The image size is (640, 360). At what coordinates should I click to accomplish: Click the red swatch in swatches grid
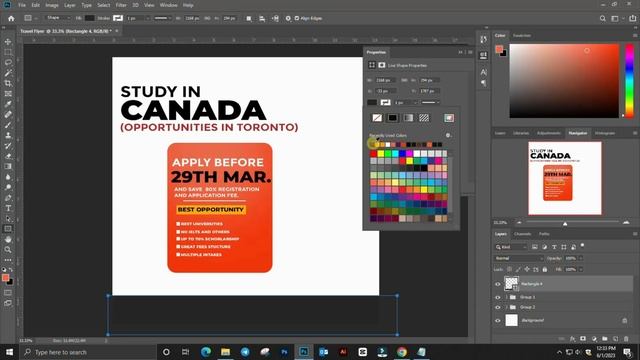pyautogui.click(x=373, y=154)
